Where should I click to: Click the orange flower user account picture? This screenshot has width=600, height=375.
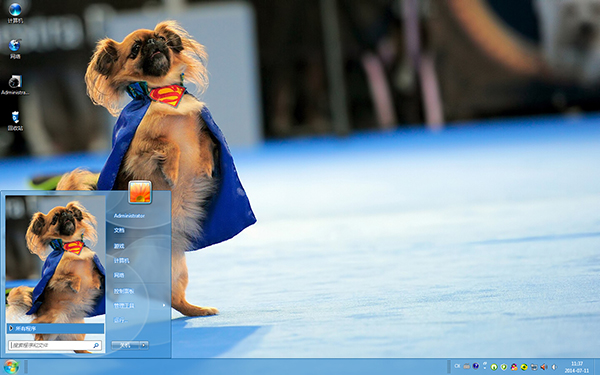click(x=140, y=192)
